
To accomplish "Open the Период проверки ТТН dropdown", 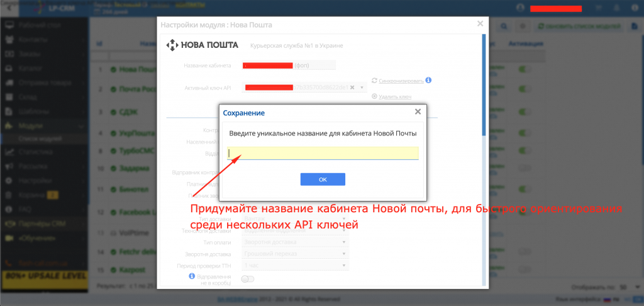I will (296, 266).
